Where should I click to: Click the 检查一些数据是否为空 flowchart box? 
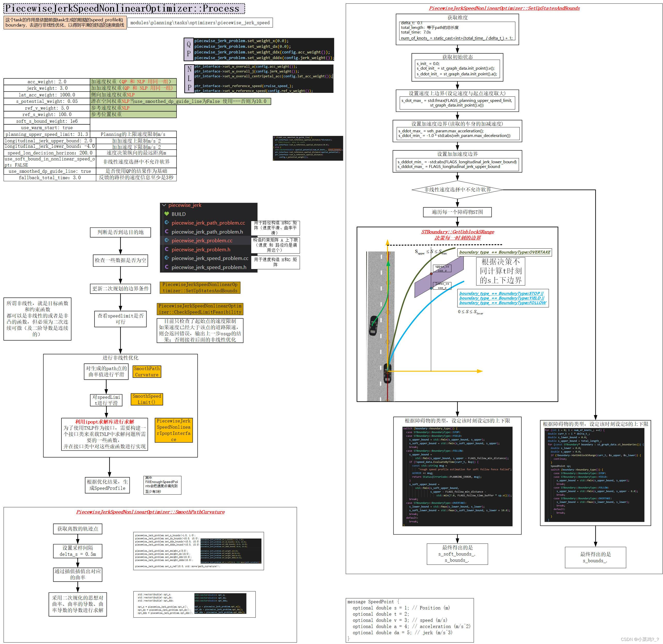(121, 260)
